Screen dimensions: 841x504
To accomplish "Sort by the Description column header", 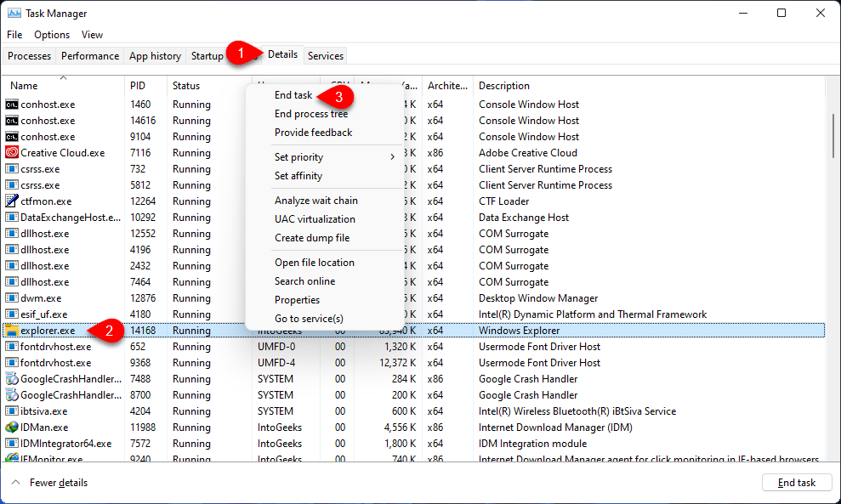I will click(649, 86).
